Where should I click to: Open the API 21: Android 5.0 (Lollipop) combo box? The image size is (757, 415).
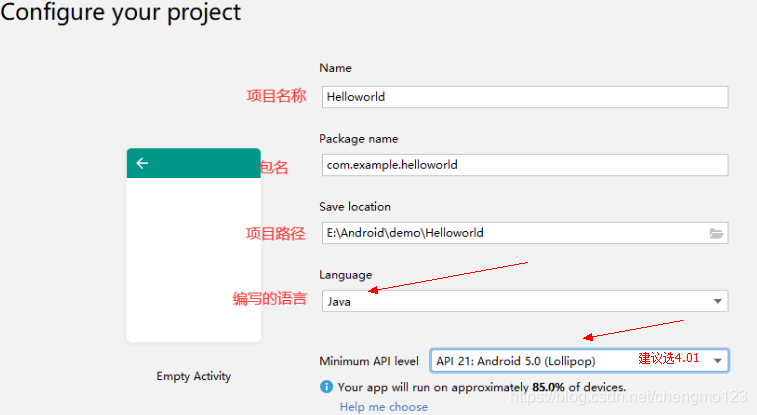click(x=579, y=360)
